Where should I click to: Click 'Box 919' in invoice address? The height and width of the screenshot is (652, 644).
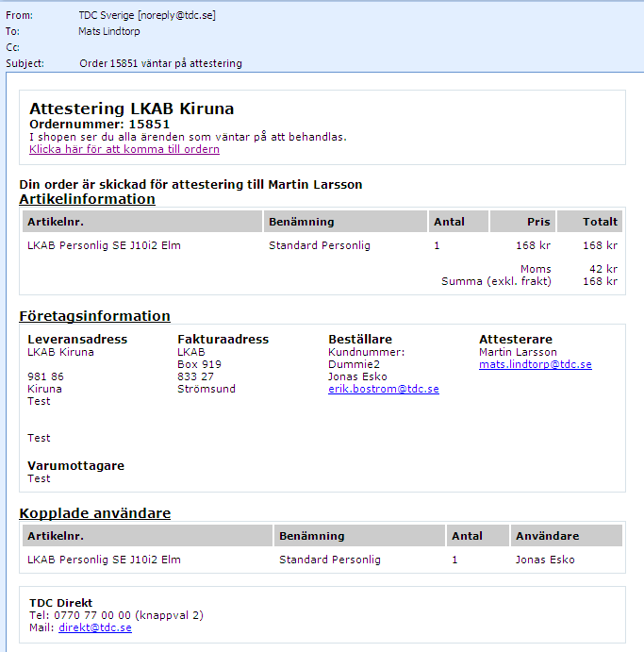click(x=200, y=364)
